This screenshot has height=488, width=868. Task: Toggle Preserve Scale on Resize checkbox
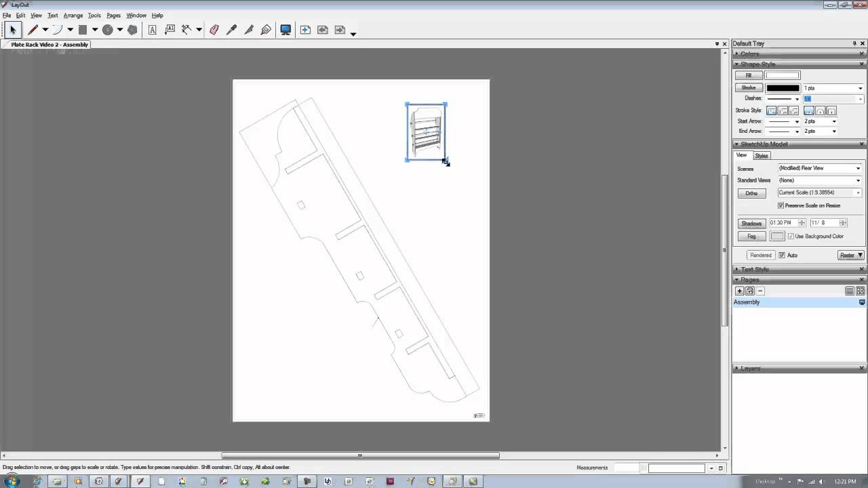[781, 205]
